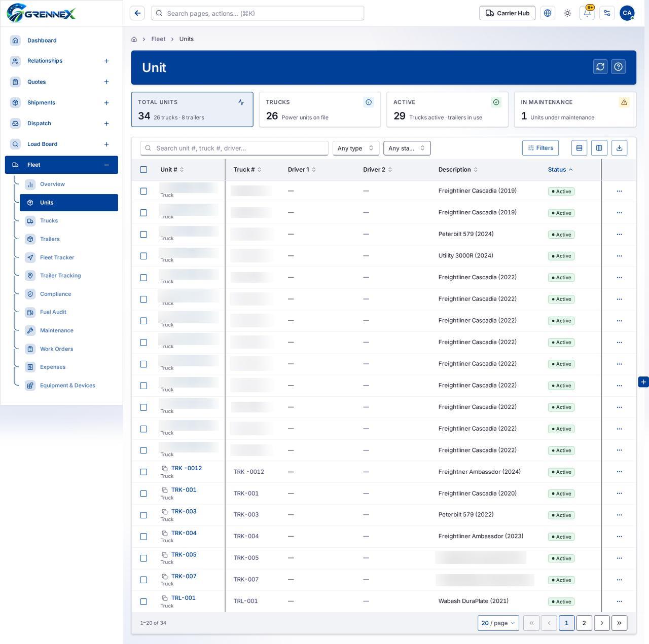
Task: Click the unit search input field
Action: (x=234, y=148)
